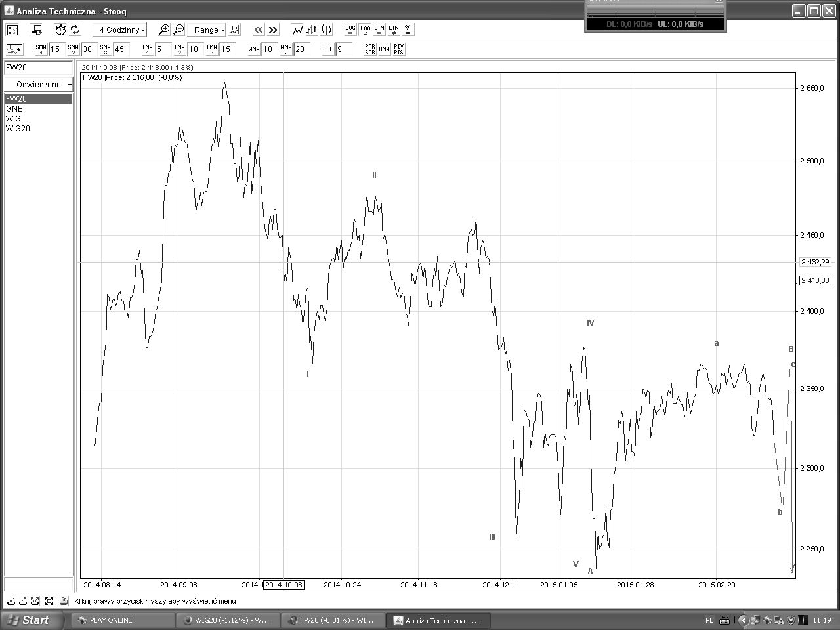Click the new window icon in the toolbar
Image resolution: width=840 pixels, height=630 pixels.
pos(37,30)
